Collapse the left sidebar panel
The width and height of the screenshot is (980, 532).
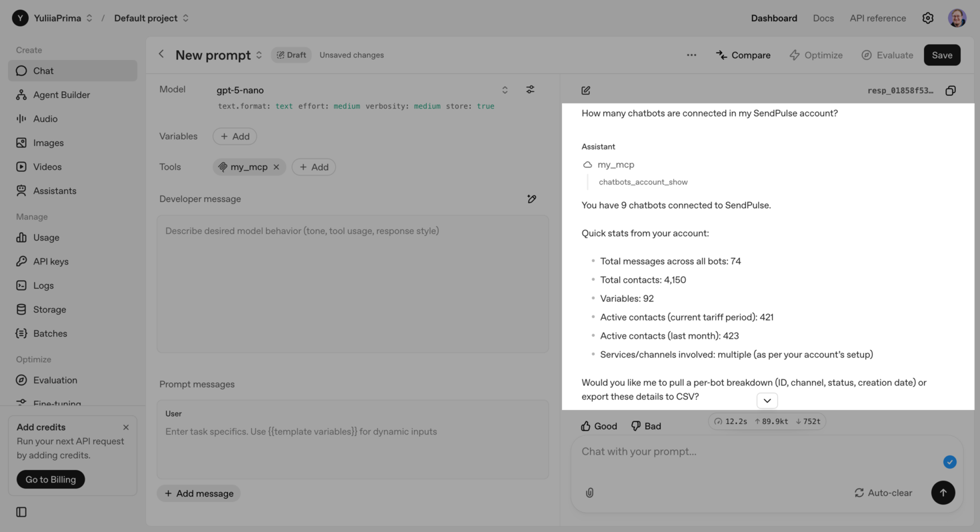tap(21, 511)
